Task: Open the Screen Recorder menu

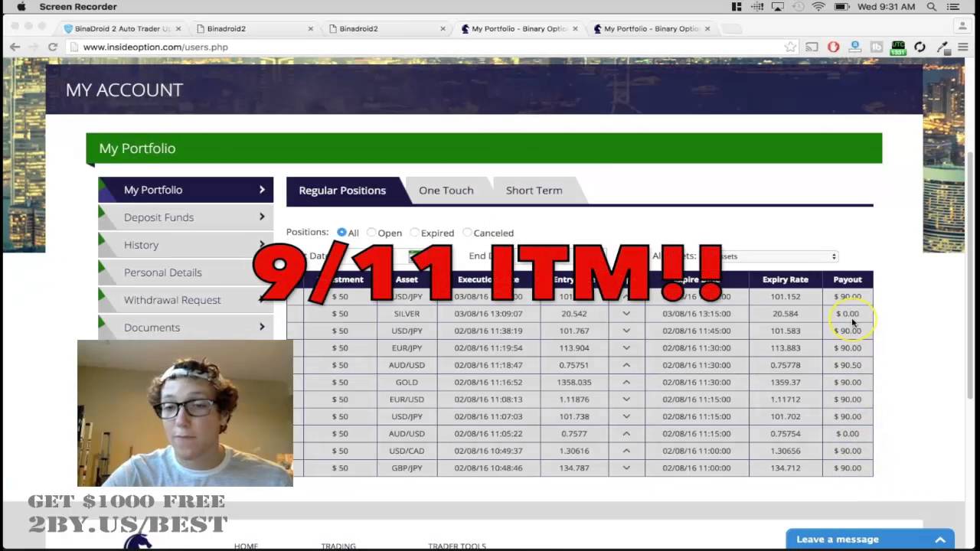Action: 78,7
